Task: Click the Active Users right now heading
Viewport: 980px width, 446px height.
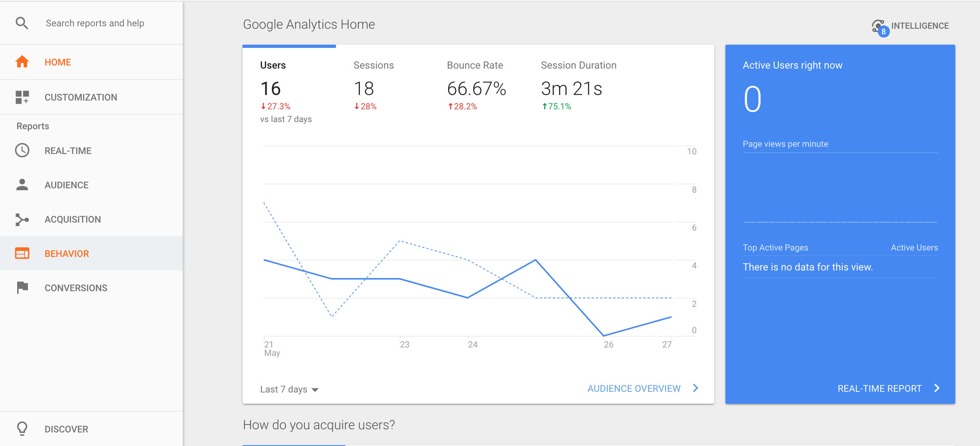Action: click(792, 65)
